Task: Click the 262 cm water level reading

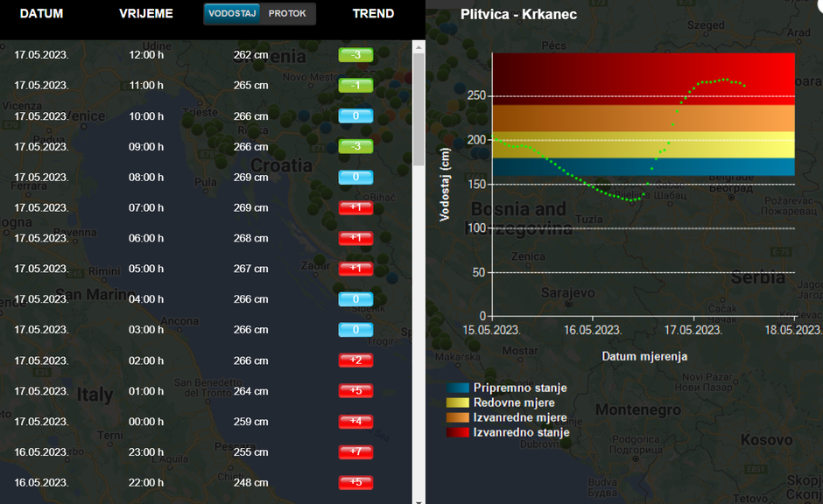Action: 250,55
